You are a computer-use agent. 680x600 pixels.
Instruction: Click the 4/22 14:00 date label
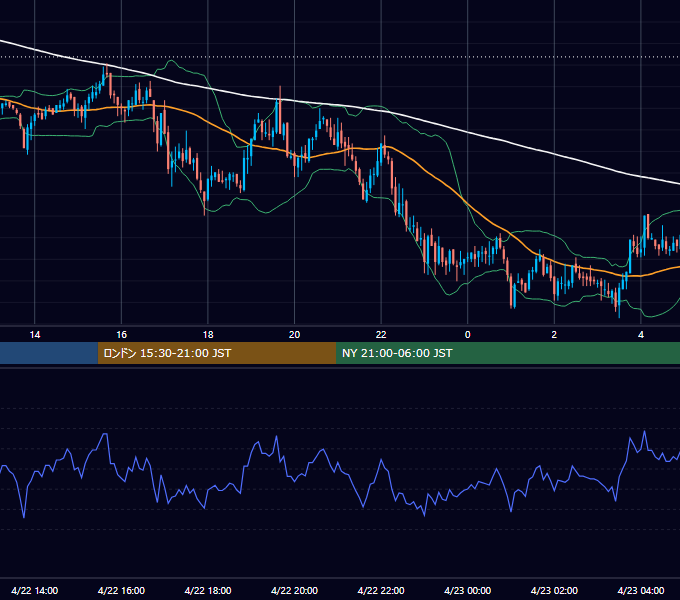pos(35,590)
